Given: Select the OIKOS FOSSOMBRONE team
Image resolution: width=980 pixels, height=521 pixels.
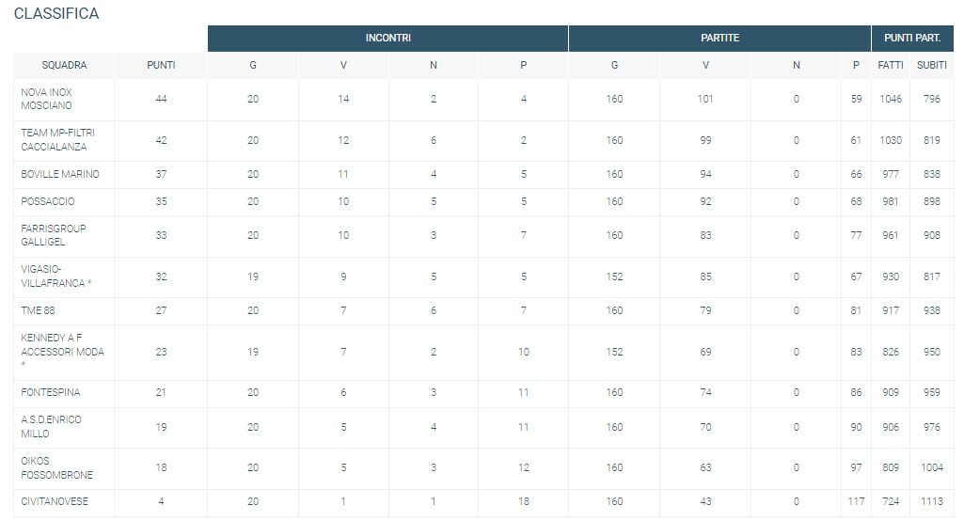Looking at the screenshot, I should pos(56,468).
